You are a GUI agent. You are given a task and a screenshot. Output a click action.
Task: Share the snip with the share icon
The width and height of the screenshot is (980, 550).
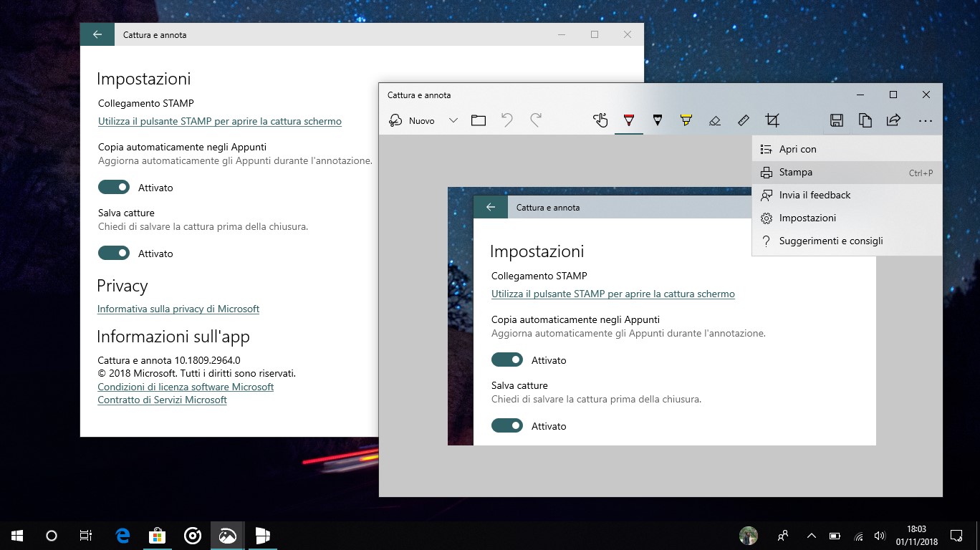click(893, 120)
